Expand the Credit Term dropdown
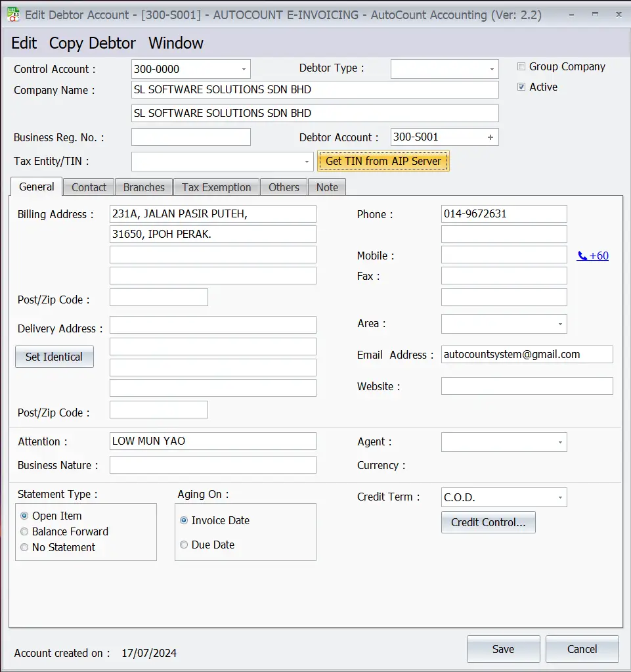631x672 pixels. (559, 497)
